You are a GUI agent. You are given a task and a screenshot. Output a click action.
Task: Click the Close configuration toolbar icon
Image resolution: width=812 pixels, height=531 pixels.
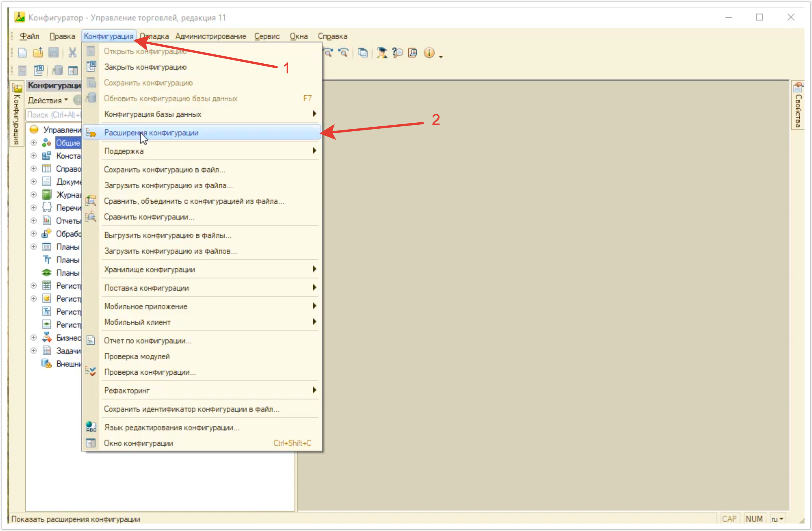click(39, 71)
